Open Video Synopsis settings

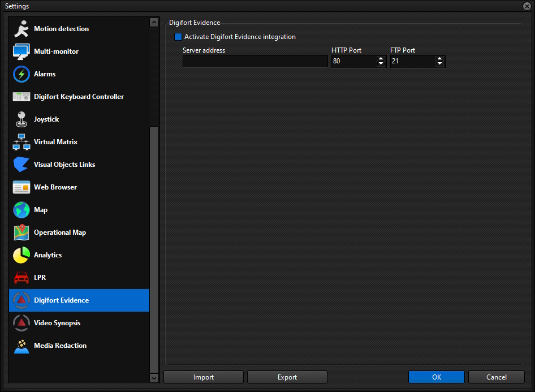click(x=79, y=323)
